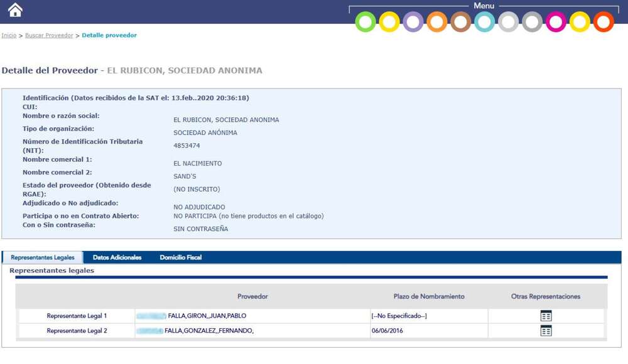Click the Representante Legal 2 row label
Viewport: 628px width, 364px height.
(x=77, y=331)
